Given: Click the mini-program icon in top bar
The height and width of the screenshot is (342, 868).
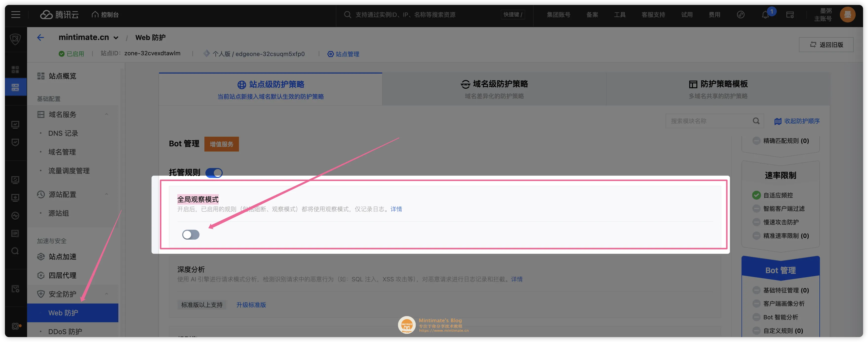Looking at the screenshot, I should [740, 15].
